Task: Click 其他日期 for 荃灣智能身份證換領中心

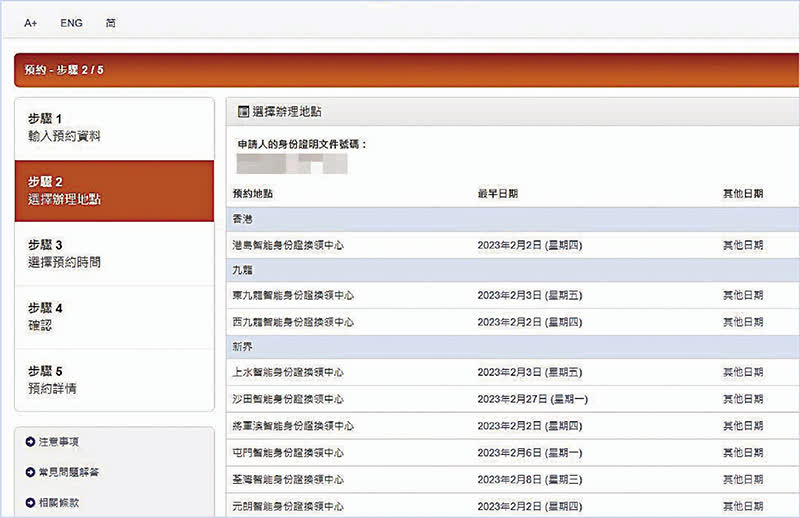Action: click(743, 479)
